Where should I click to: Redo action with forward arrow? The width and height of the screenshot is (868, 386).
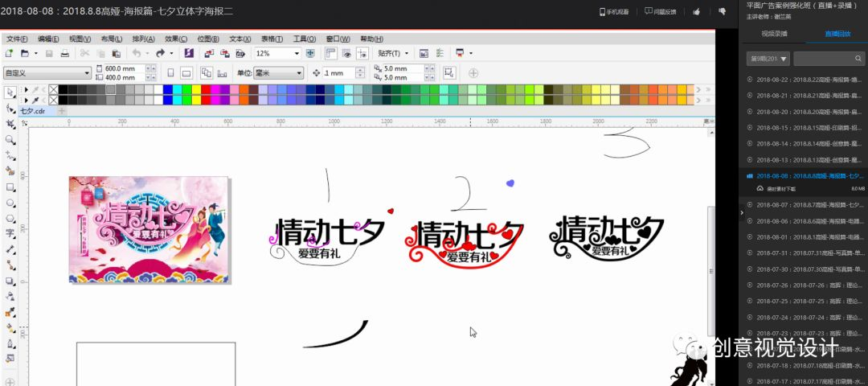(x=161, y=53)
